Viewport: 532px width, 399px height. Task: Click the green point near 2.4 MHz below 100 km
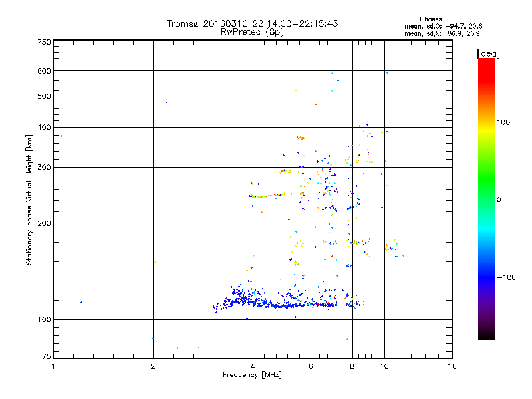click(177, 348)
